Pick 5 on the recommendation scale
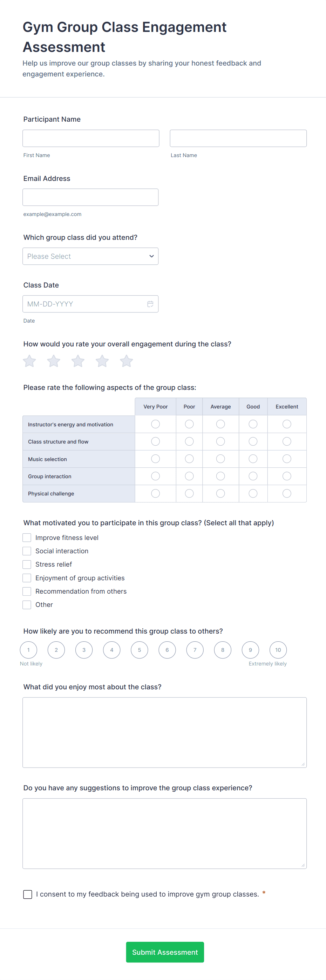The image size is (326, 980). pyautogui.click(x=139, y=650)
